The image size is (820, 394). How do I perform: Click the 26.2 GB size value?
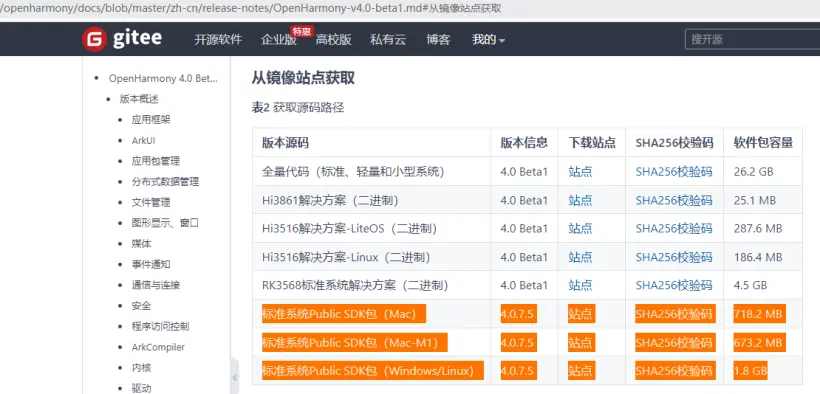(754, 172)
